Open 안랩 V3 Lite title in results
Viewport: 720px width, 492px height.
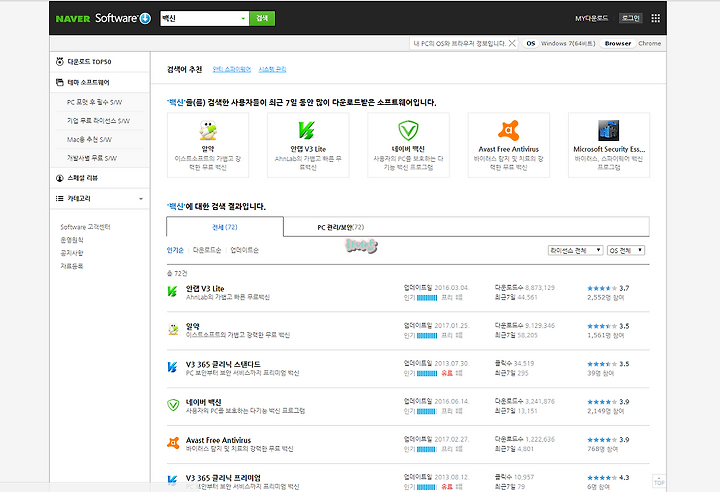coord(205,288)
